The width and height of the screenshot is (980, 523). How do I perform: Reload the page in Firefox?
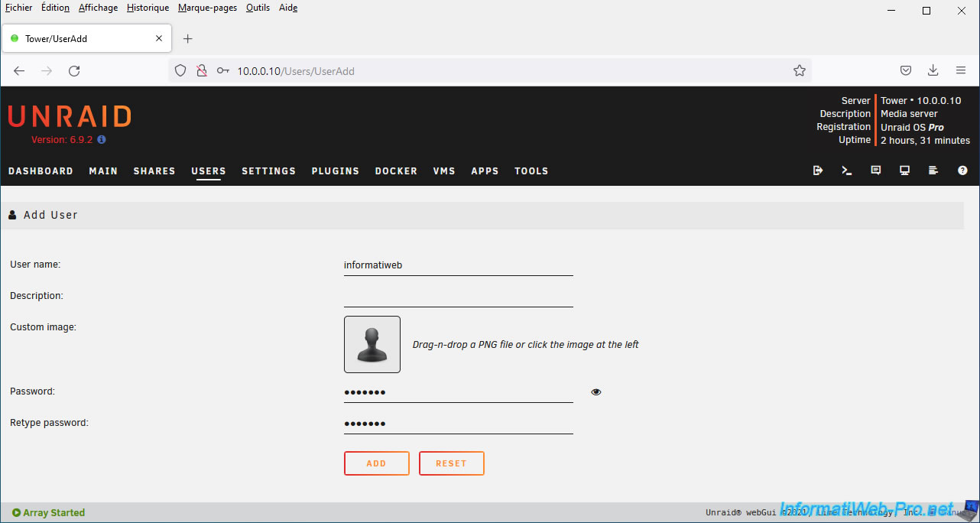[74, 70]
